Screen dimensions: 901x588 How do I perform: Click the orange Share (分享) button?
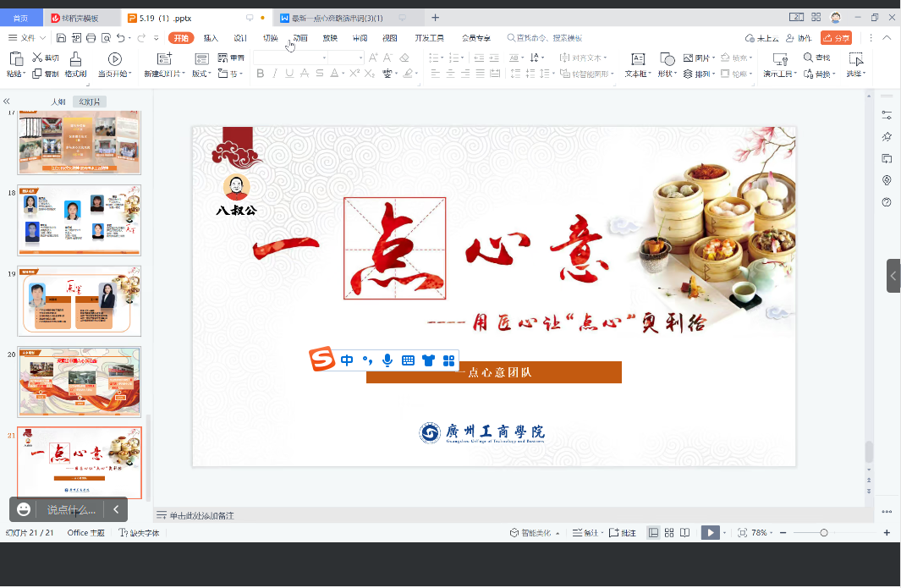click(836, 38)
